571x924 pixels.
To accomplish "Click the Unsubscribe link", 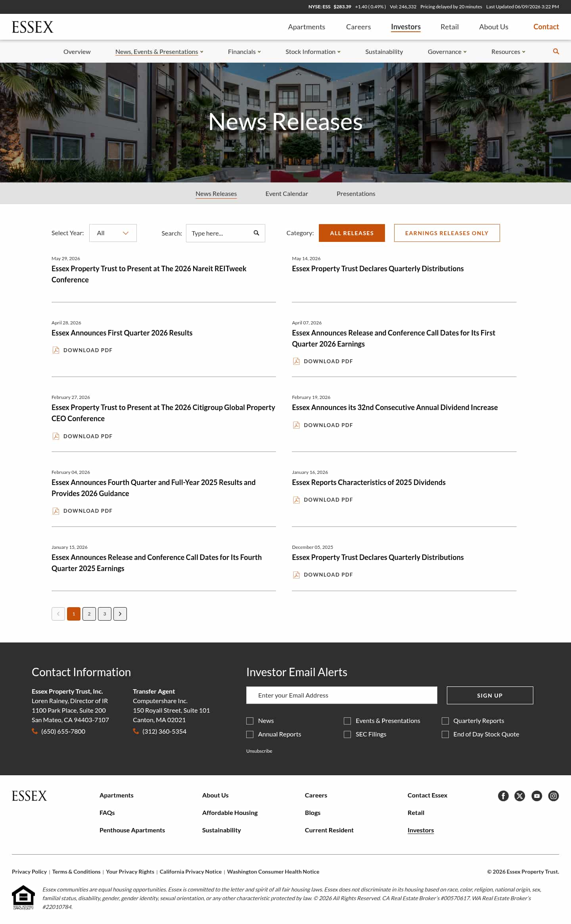I will pyautogui.click(x=259, y=751).
